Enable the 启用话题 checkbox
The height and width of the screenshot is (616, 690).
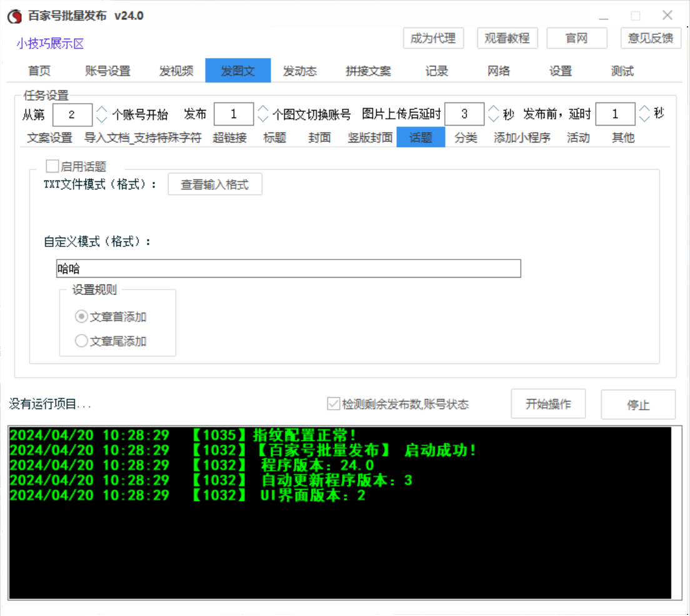(52, 166)
